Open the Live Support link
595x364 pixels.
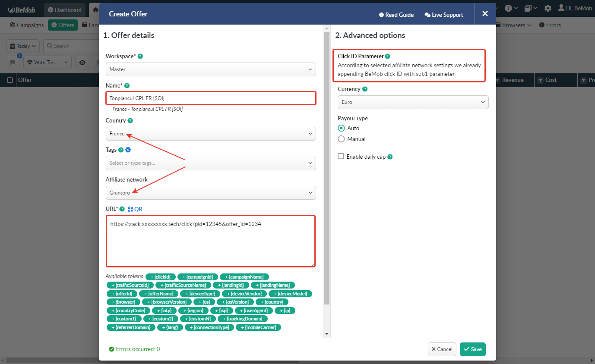click(443, 14)
